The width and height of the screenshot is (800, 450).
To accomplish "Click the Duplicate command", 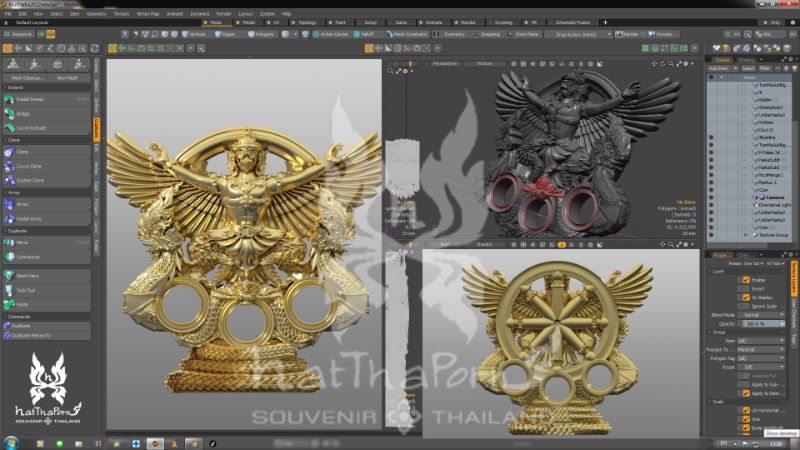I will [x=47, y=326].
